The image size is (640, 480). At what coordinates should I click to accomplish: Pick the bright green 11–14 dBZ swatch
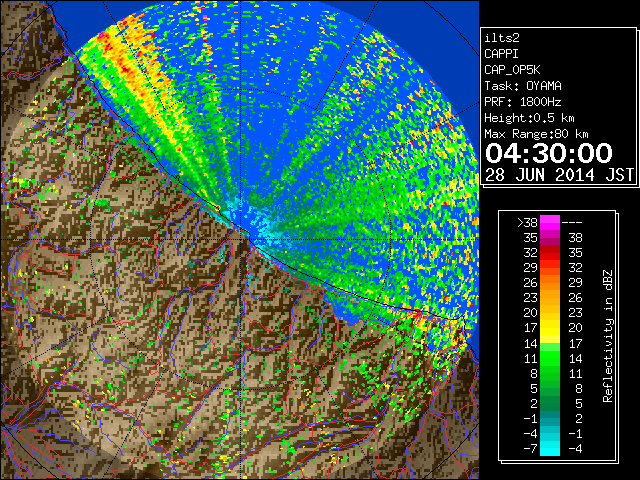(x=550, y=358)
